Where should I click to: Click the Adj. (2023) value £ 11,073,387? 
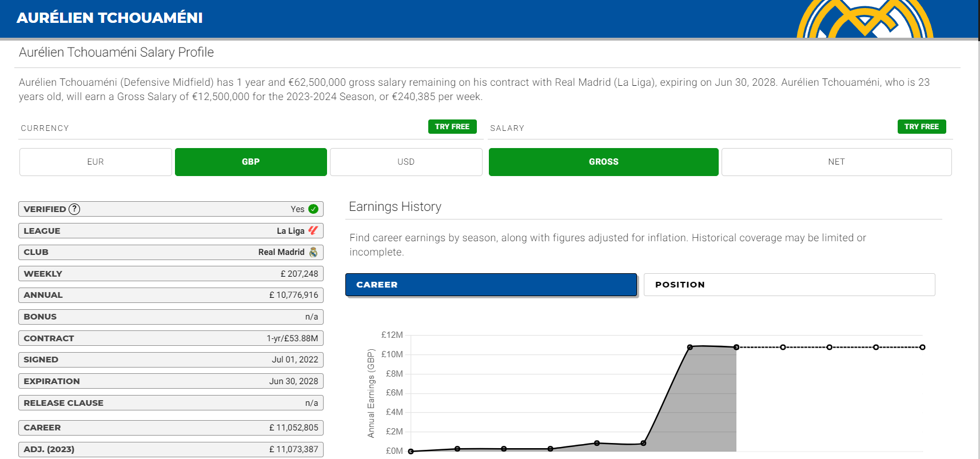click(x=294, y=449)
